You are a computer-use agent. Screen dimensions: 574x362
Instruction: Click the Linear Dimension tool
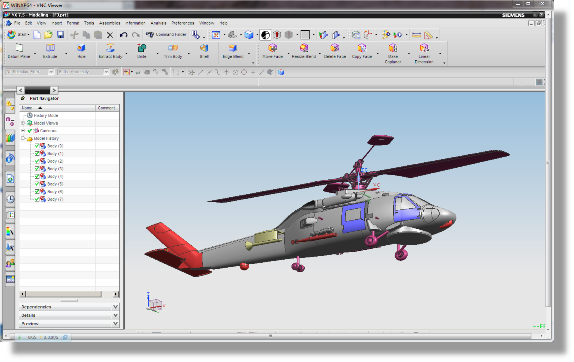(424, 53)
